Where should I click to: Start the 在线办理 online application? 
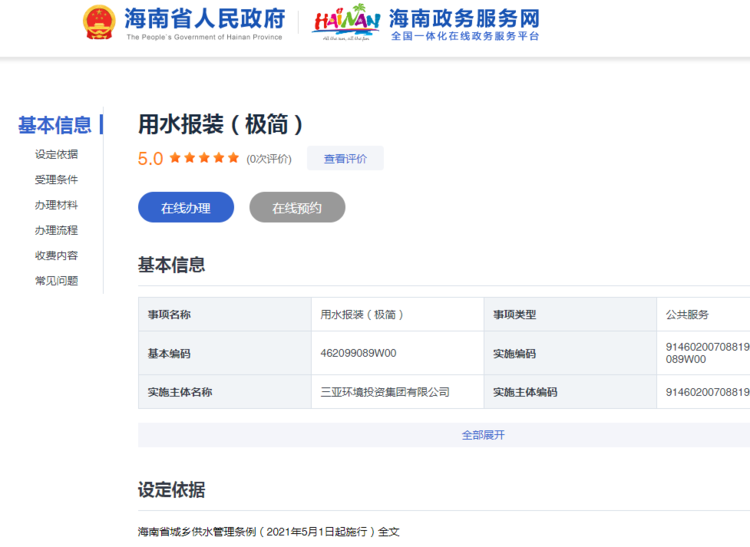coord(186,208)
